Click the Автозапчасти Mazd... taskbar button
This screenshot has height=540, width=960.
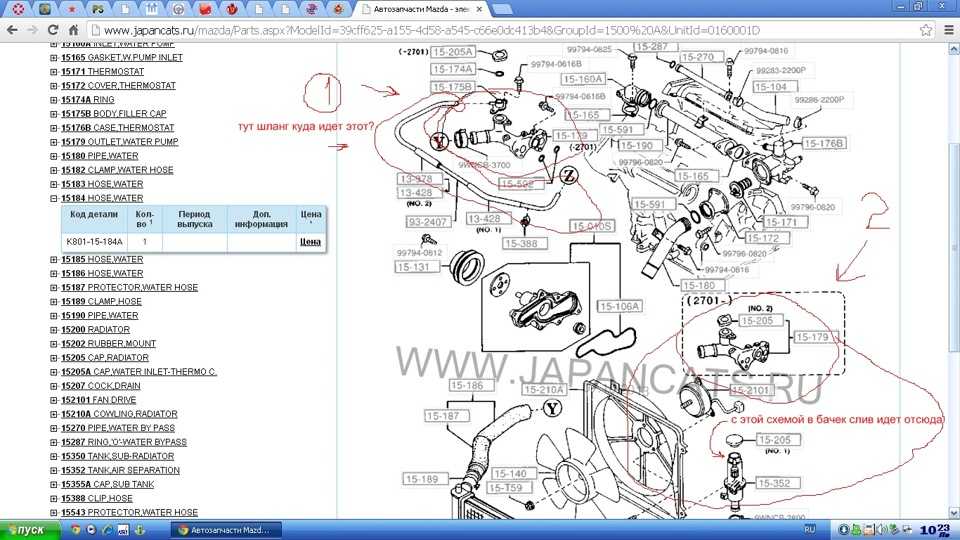(225, 530)
